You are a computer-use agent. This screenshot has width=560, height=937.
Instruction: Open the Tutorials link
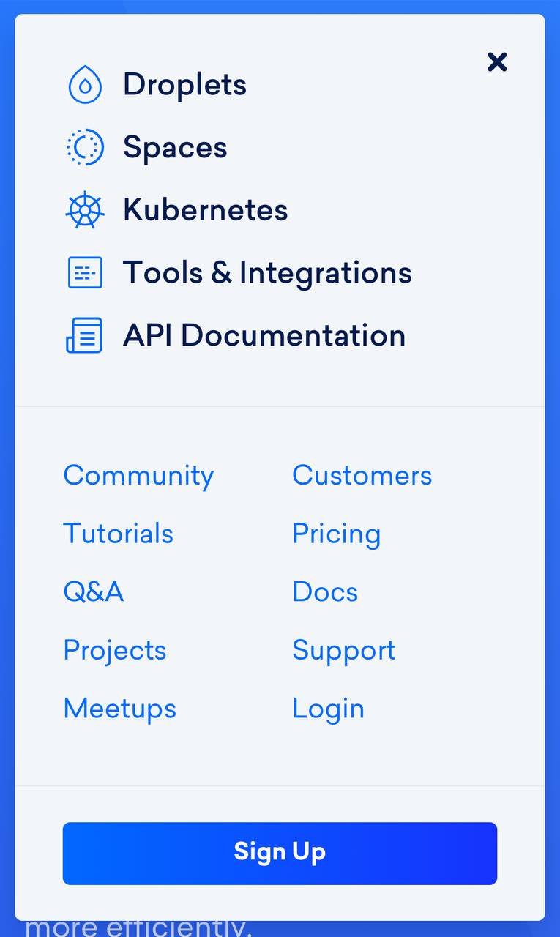[x=119, y=534]
